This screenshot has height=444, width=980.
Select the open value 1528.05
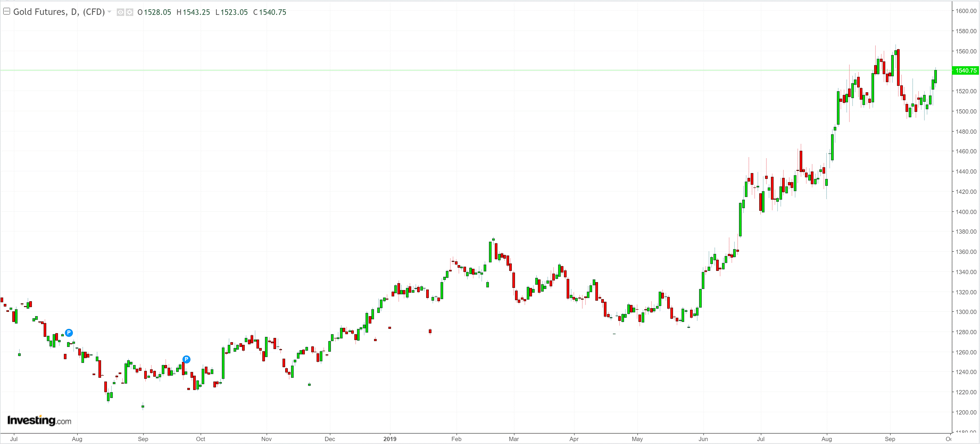157,12
